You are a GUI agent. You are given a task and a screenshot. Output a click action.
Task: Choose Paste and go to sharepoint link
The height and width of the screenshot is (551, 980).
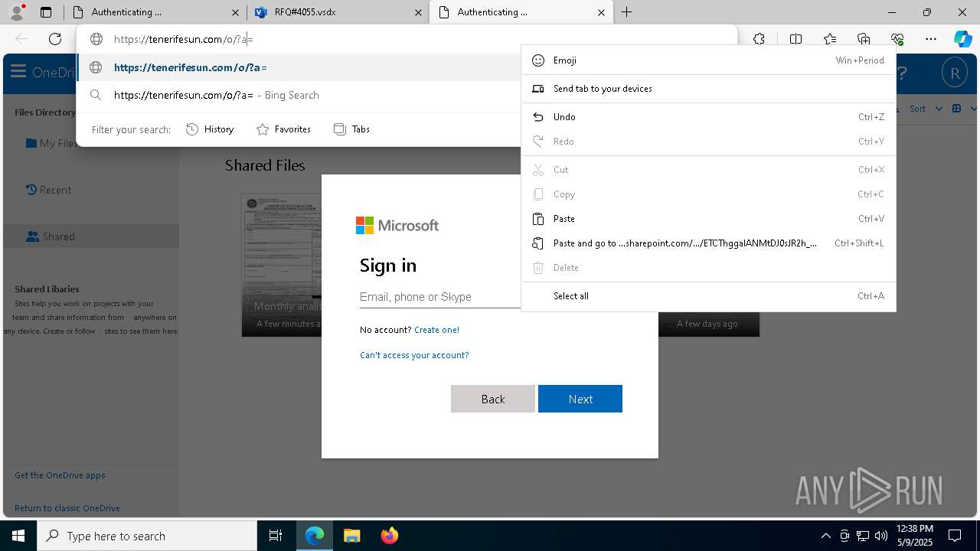[x=708, y=243]
